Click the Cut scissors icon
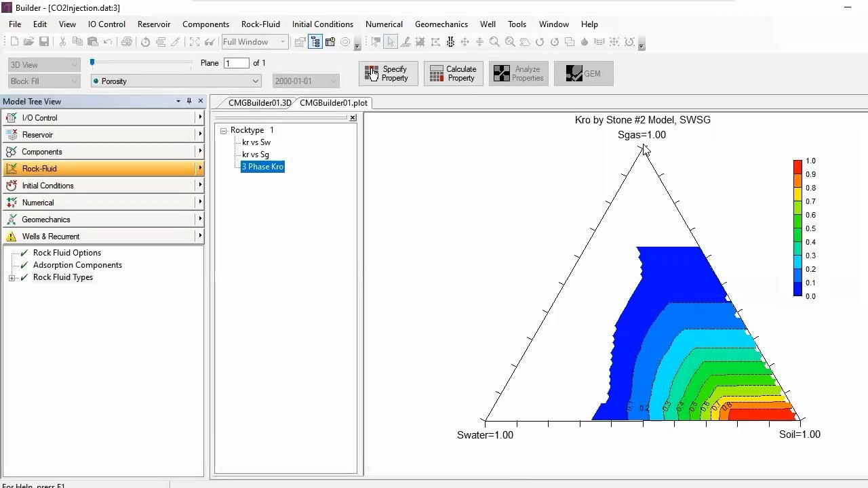868x488 pixels. tap(62, 42)
